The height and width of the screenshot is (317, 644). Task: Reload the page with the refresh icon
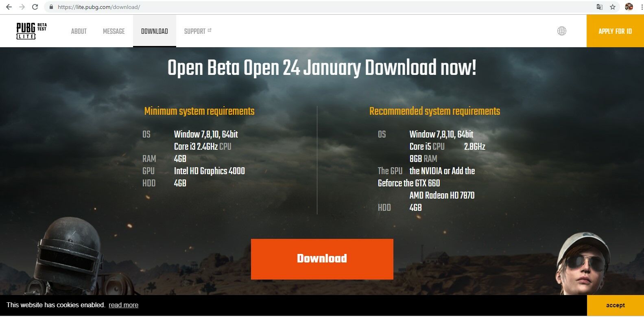35,7
